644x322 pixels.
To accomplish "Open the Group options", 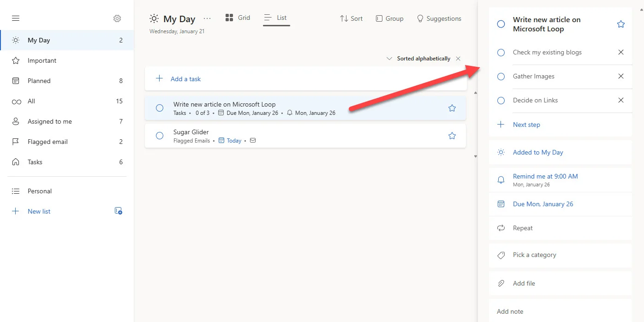I will 389,18.
